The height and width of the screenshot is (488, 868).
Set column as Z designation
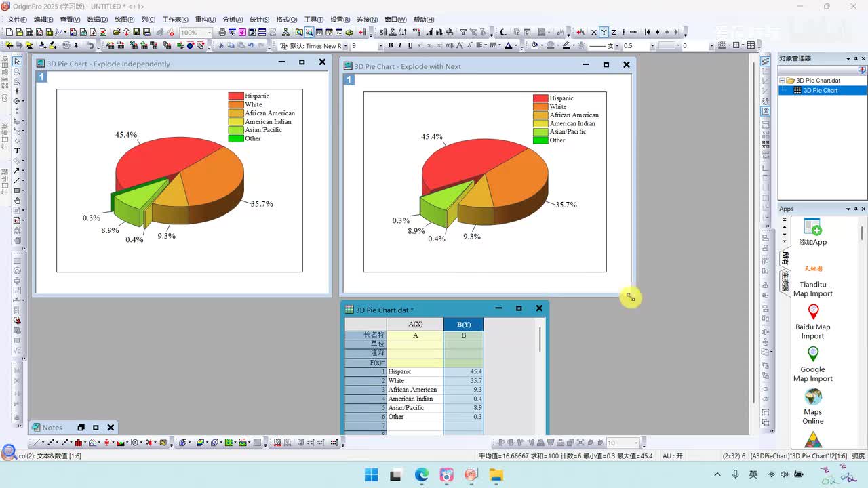(x=614, y=32)
